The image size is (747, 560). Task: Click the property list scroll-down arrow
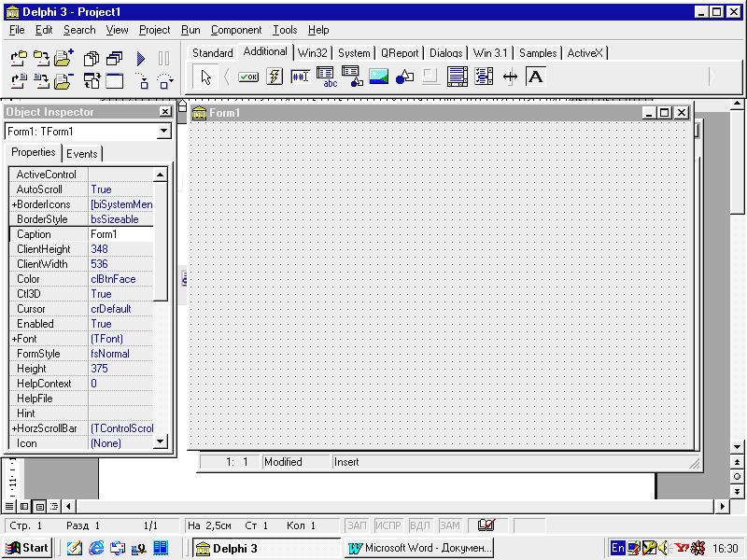[160, 441]
